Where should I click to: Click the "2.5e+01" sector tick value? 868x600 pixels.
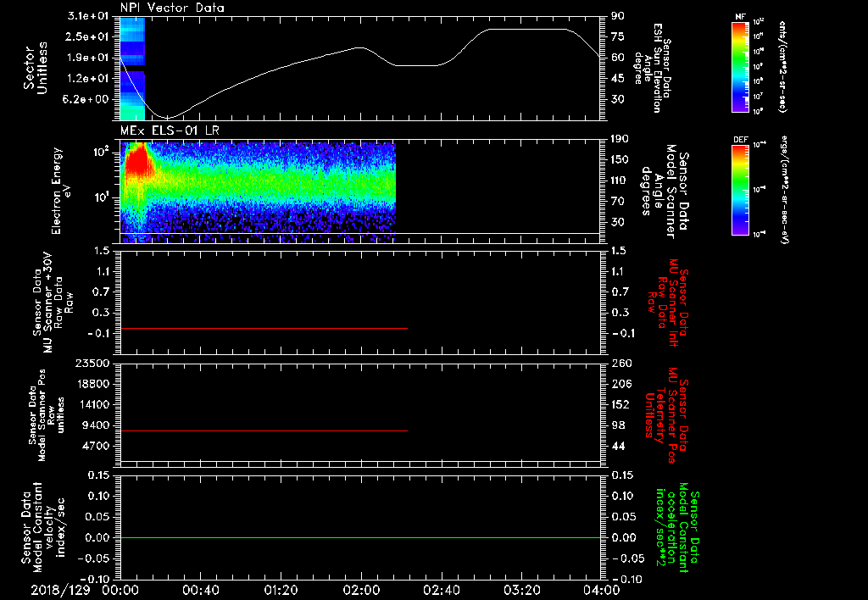(88, 36)
